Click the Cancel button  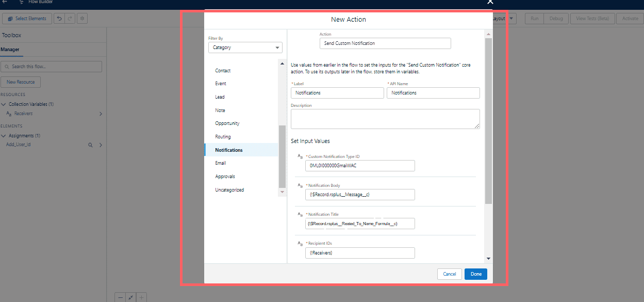pos(450,274)
